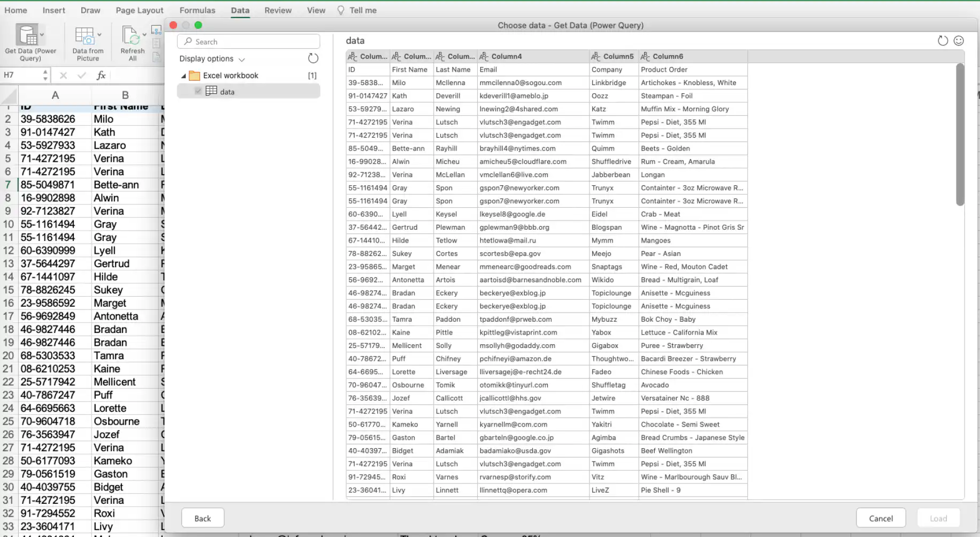This screenshot has width=980, height=537.
Task: Click Jabberbean cell in preview
Action: tap(614, 175)
